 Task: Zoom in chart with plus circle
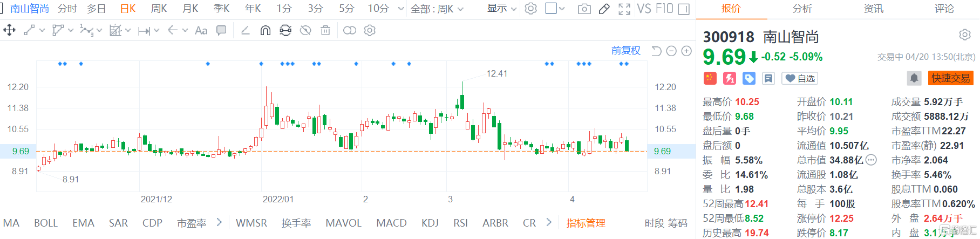tap(686, 51)
